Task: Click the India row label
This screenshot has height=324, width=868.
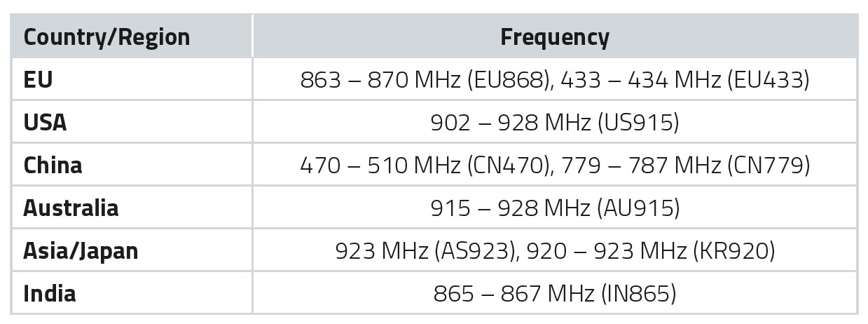Action: click(49, 292)
